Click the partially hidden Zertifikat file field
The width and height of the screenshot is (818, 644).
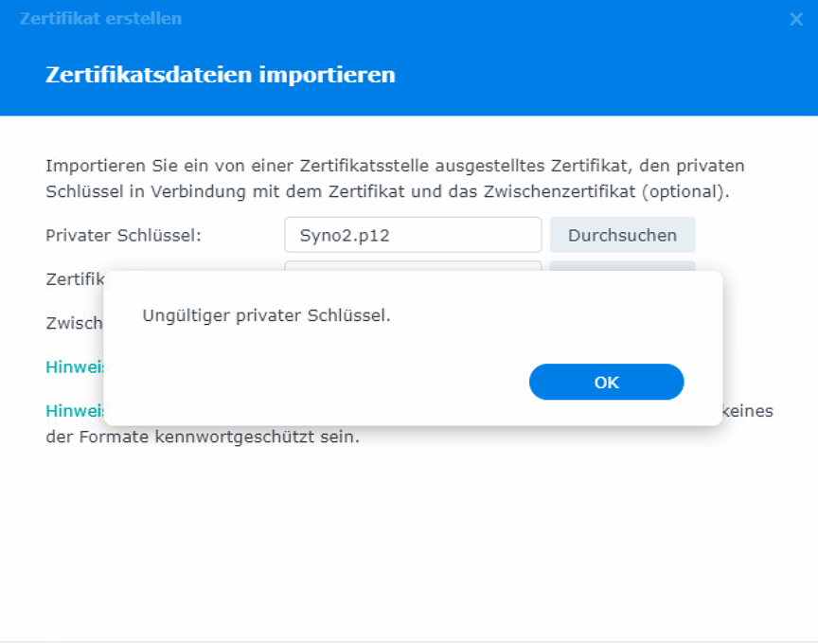pos(412,265)
